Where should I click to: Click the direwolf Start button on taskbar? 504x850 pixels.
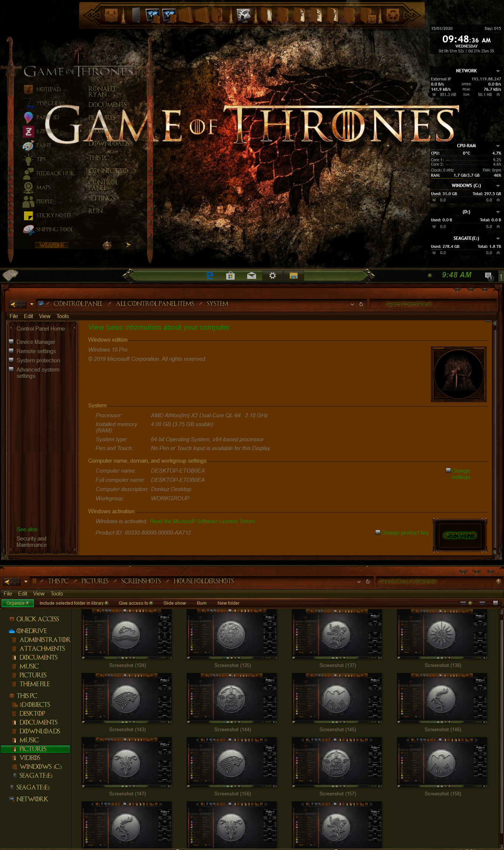[x=10, y=275]
